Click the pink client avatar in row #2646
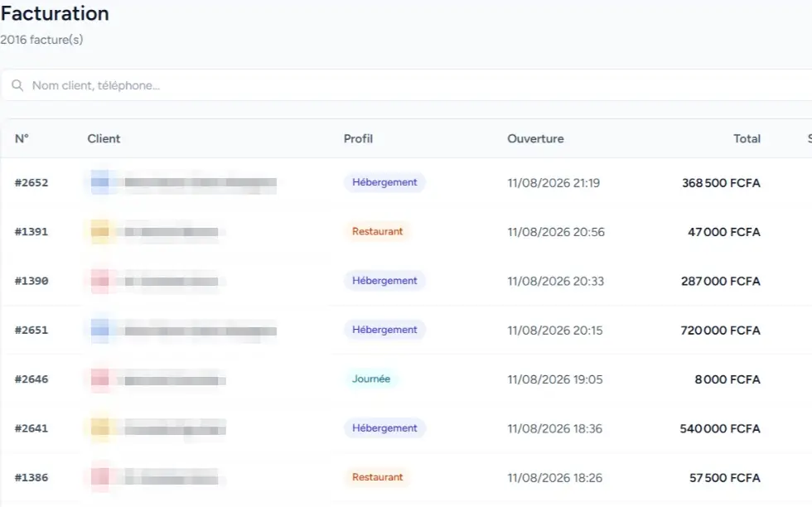 (99, 379)
